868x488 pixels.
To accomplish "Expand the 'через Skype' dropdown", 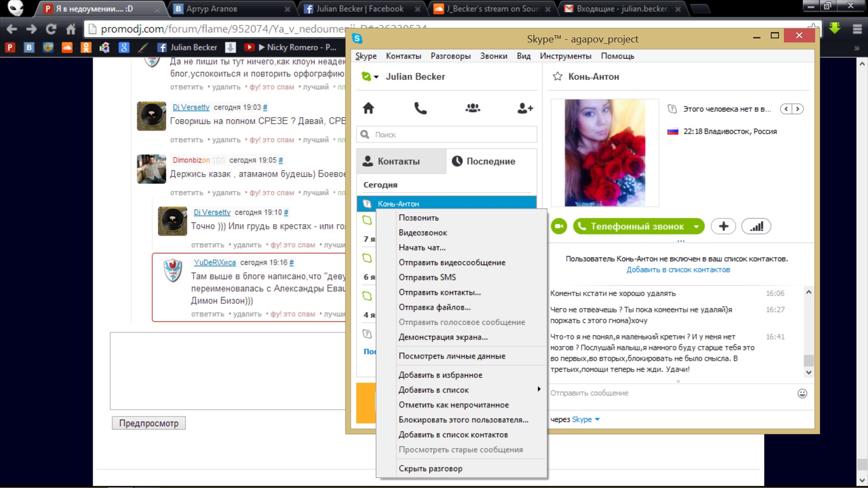I will 597,419.
